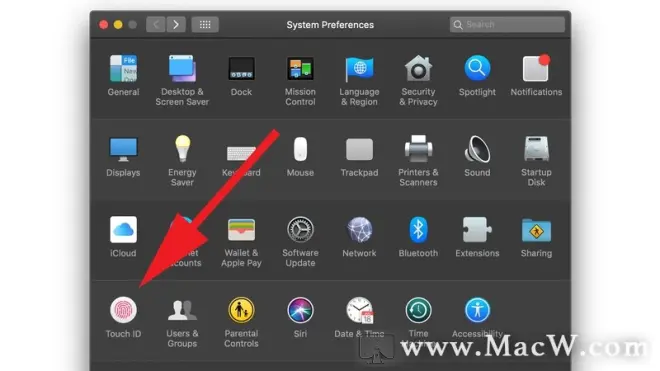This screenshot has width=660, height=371.
Task: Go back with the left arrow button
Action: 156,24
